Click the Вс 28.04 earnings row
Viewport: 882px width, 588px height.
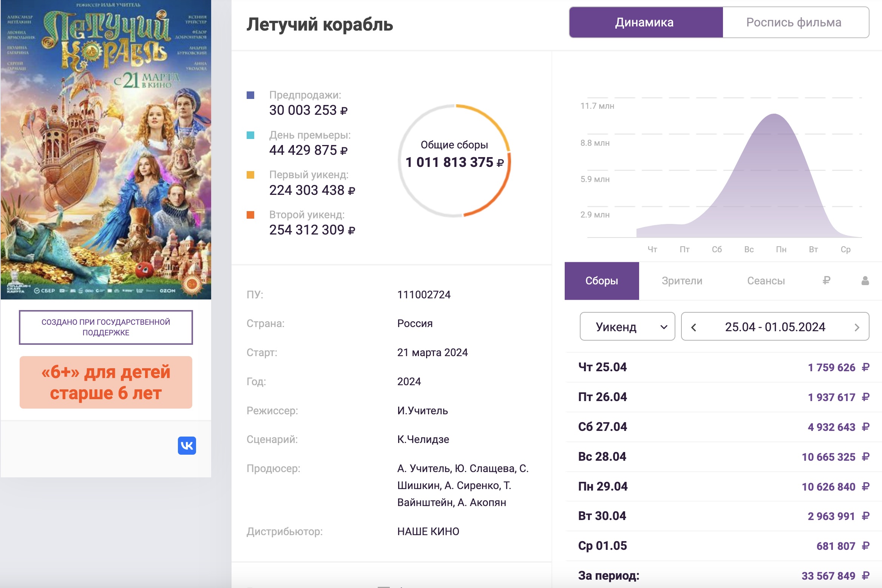tap(723, 457)
